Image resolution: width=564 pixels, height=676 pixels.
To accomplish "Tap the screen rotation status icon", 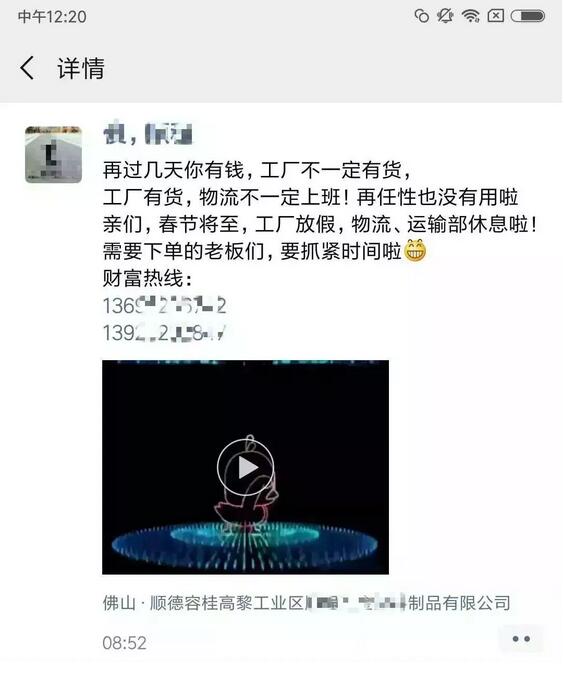I will pyautogui.click(x=422, y=16).
